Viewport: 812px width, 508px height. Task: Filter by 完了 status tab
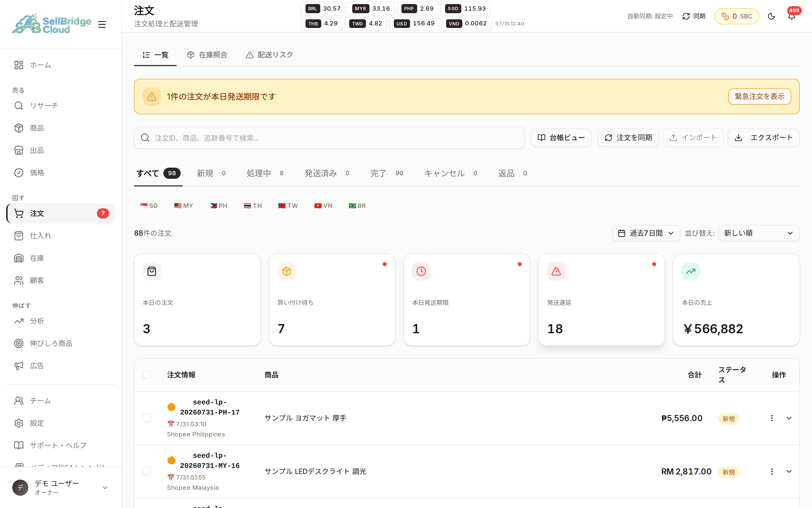click(x=387, y=173)
